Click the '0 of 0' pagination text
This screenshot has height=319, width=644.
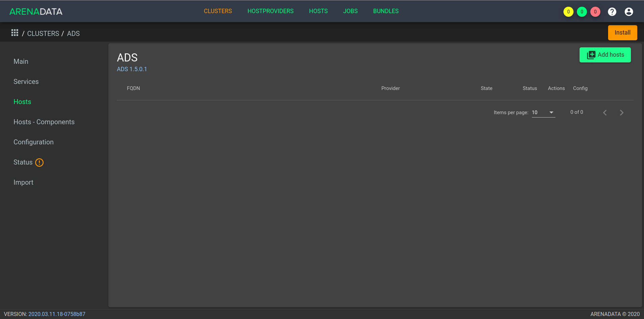click(577, 112)
